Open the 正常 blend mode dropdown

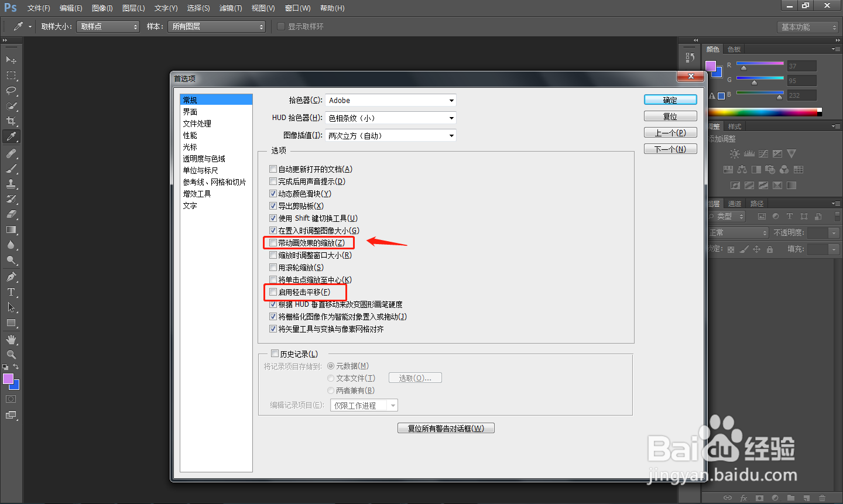(738, 233)
